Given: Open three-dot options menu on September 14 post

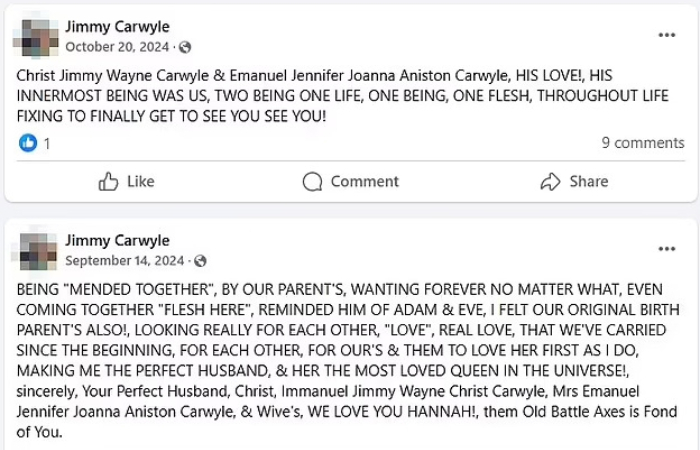Looking at the screenshot, I should tap(667, 248).
